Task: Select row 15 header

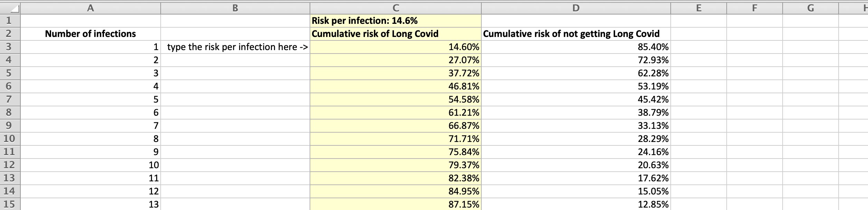Action: [x=9, y=204]
